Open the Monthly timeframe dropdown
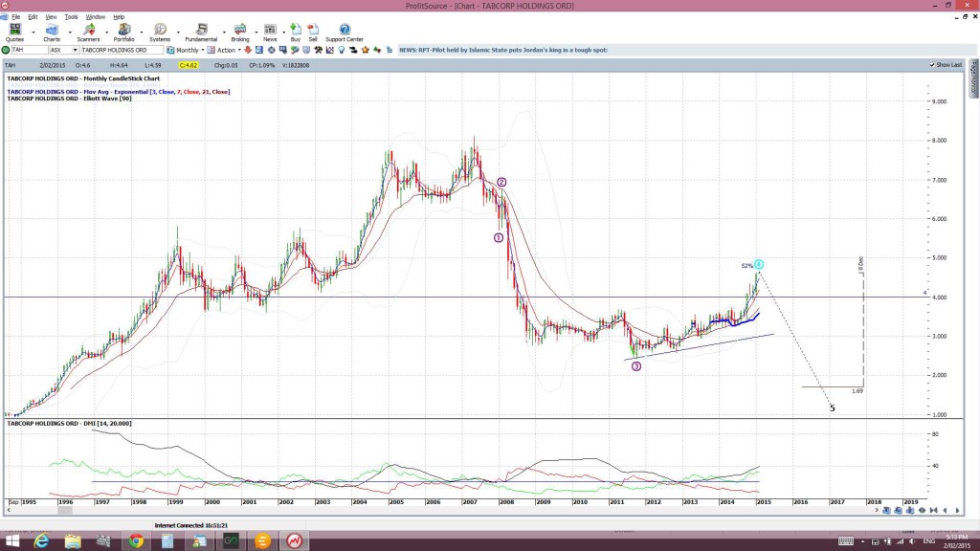 pyautogui.click(x=203, y=50)
